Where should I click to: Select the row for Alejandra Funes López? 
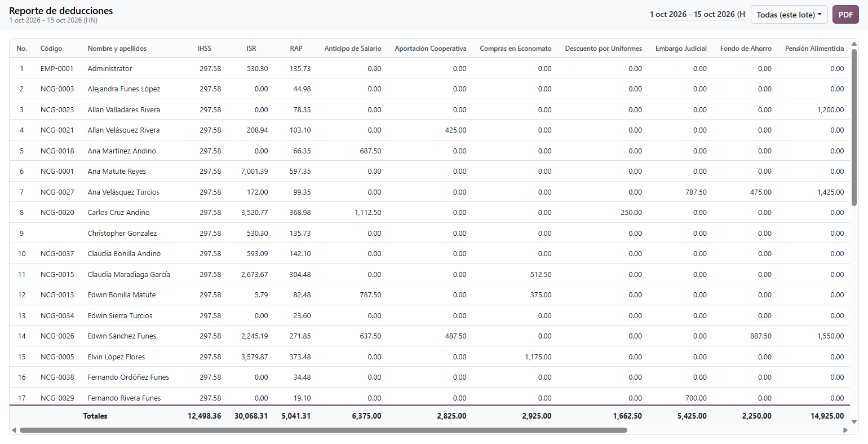[429, 89]
